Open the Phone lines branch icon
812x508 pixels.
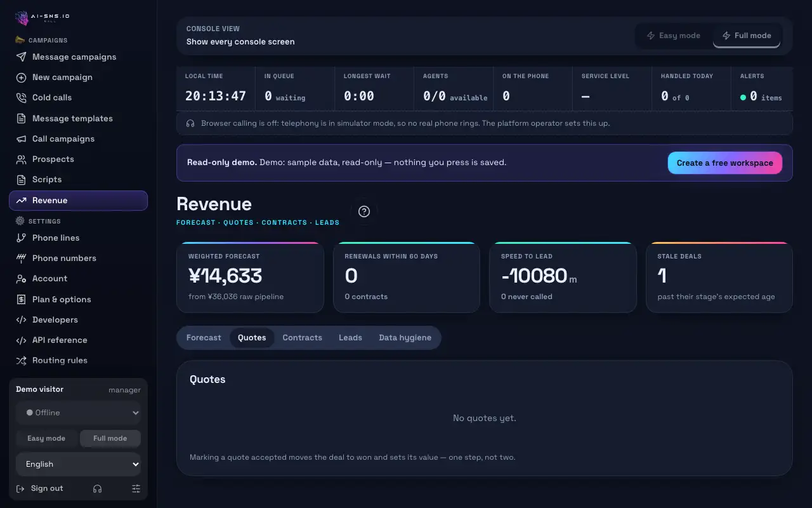coord(21,238)
